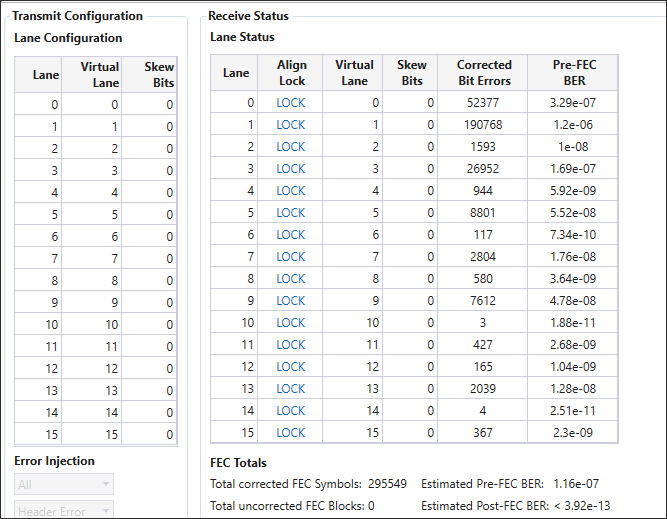Image resolution: width=667 pixels, height=519 pixels.
Task: Select the corrected bit errors value 26952
Action: pyautogui.click(x=483, y=169)
